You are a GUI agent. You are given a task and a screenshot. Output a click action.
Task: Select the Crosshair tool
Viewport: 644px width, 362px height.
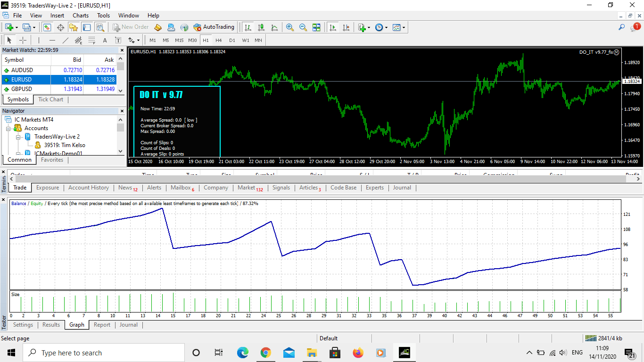(23, 40)
